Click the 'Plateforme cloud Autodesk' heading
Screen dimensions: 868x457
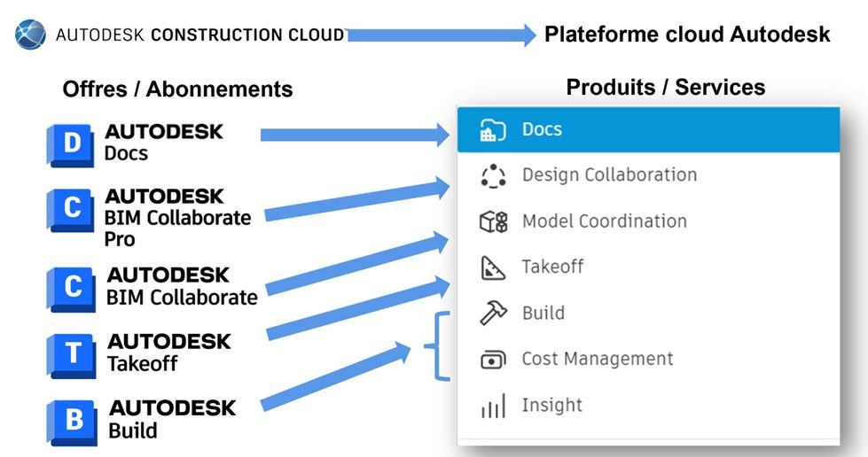pos(687,35)
